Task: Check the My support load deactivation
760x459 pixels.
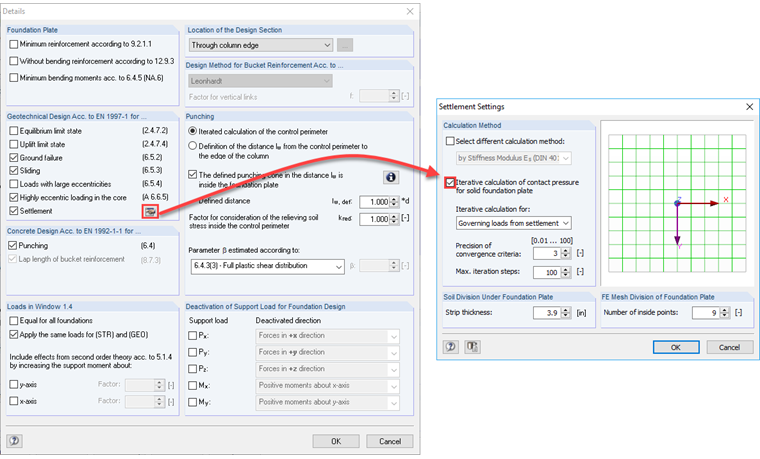Action: pos(192,402)
